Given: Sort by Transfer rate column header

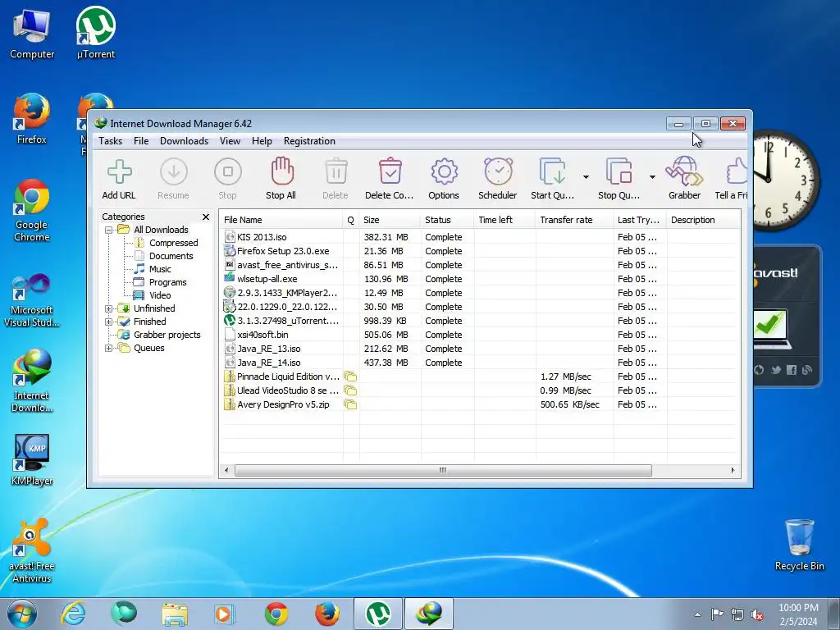Looking at the screenshot, I should click(x=574, y=220).
